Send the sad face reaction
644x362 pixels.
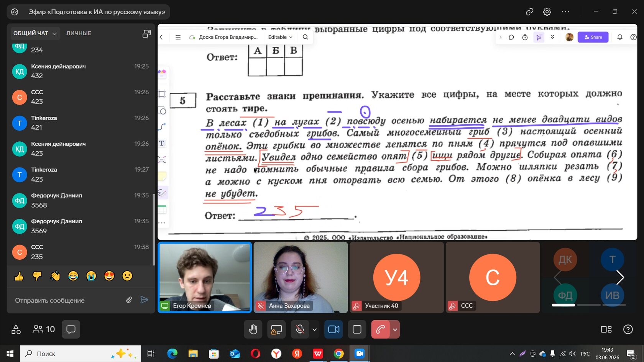coord(127,276)
